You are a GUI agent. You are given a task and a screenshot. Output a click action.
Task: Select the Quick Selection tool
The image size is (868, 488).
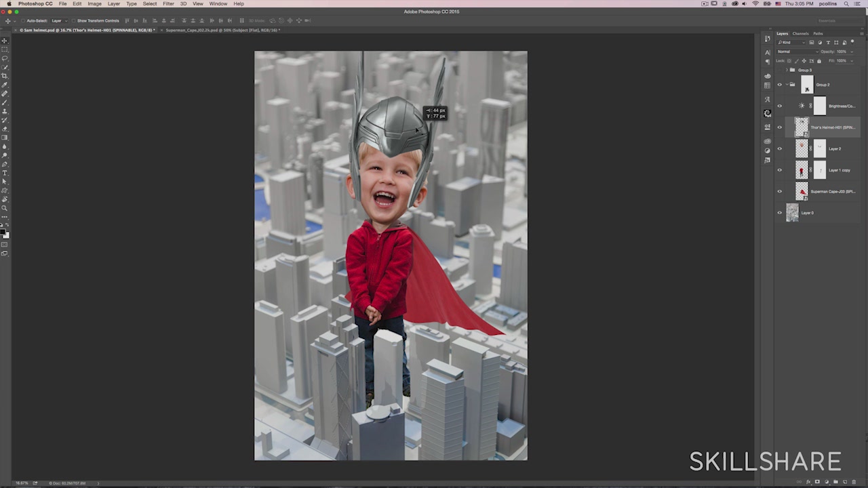[x=5, y=67]
